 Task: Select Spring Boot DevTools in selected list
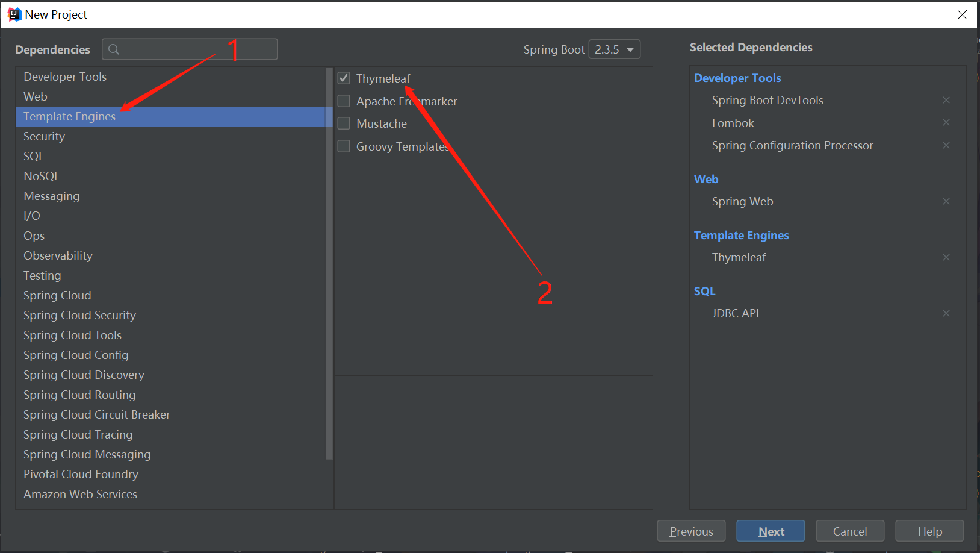point(768,100)
